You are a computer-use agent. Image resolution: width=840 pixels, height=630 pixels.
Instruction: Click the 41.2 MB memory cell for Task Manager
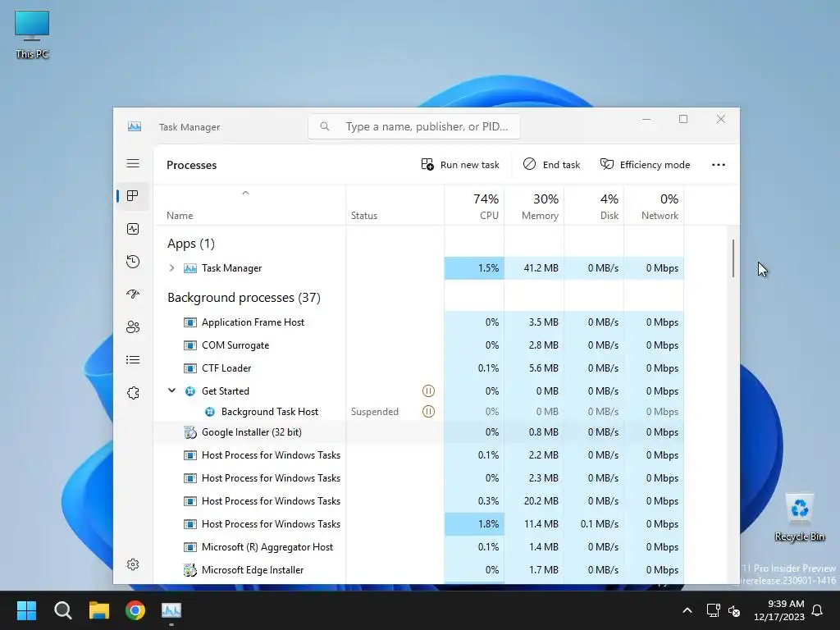534,268
